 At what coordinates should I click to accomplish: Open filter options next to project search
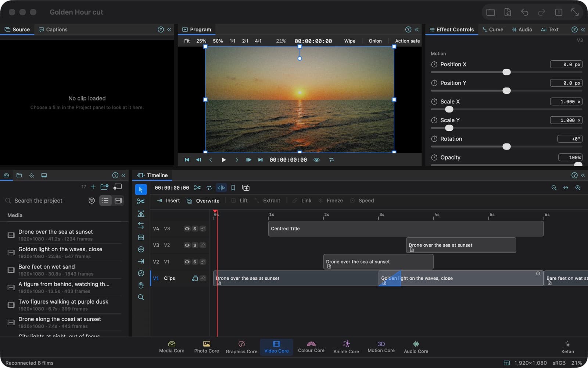tap(92, 201)
